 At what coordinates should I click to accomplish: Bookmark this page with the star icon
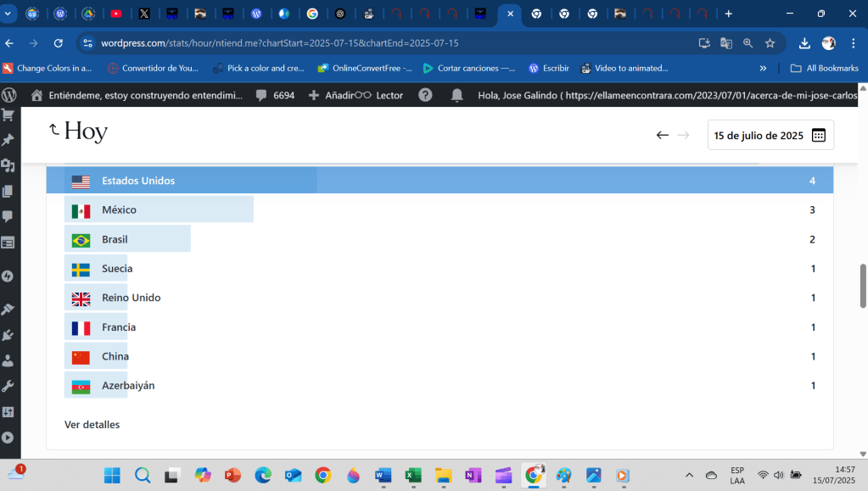click(770, 43)
